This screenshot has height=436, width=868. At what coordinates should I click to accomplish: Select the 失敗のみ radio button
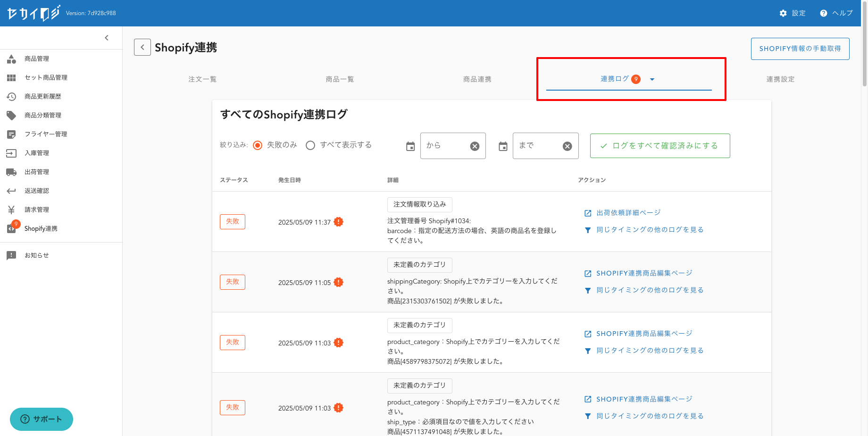(x=258, y=145)
